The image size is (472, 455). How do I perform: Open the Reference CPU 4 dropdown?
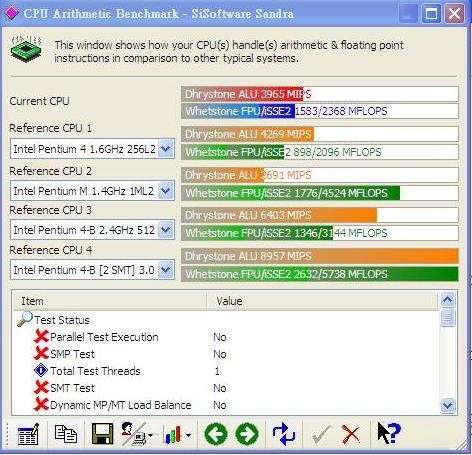pyautogui.click(x=166, y=270)
